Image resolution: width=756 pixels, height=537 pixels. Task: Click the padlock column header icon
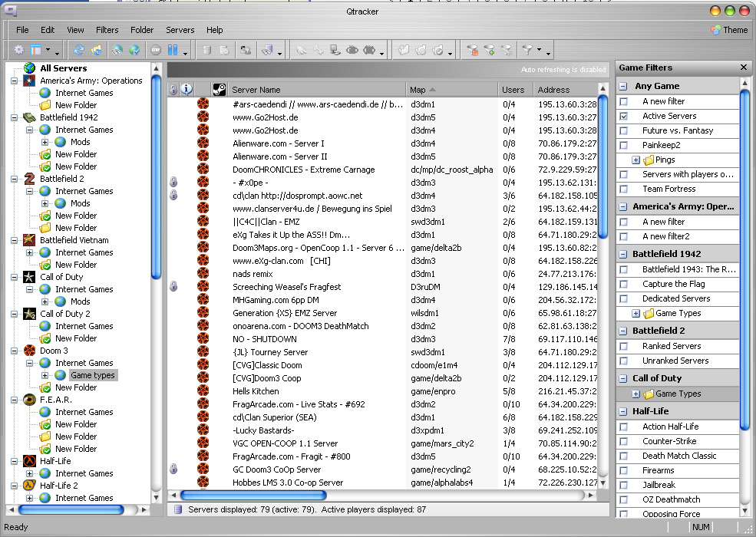click(x=173, y=89)
